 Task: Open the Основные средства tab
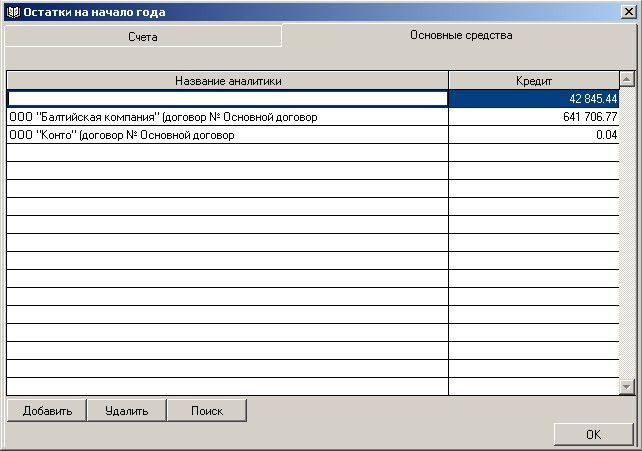pos(461,35)
